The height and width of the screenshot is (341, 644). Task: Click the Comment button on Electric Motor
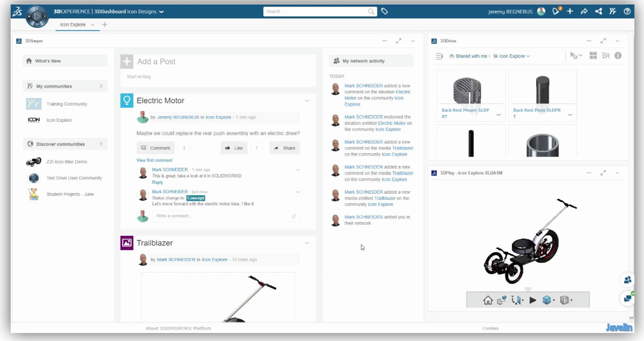pyautogui.click(x=156, y=148)
